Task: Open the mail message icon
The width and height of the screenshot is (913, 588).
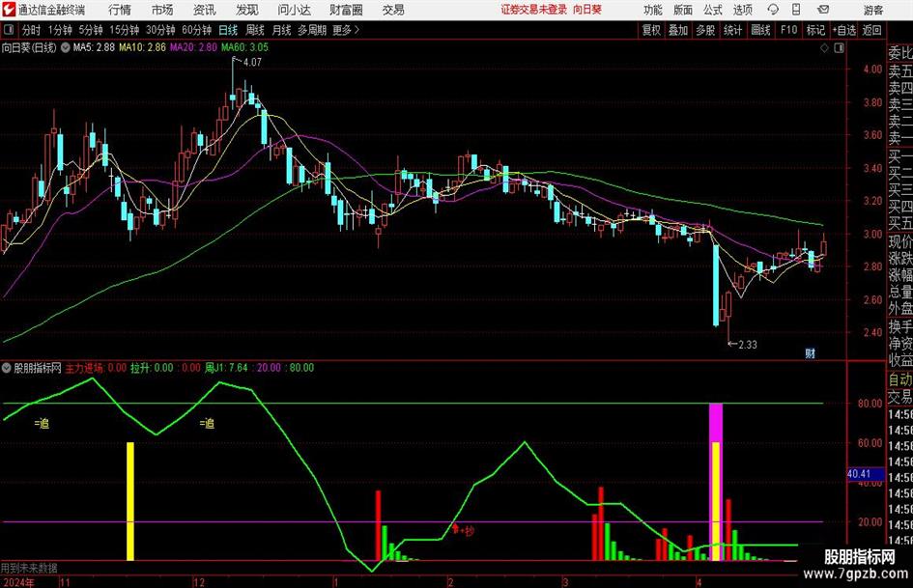Action: [x=823, y=10]
